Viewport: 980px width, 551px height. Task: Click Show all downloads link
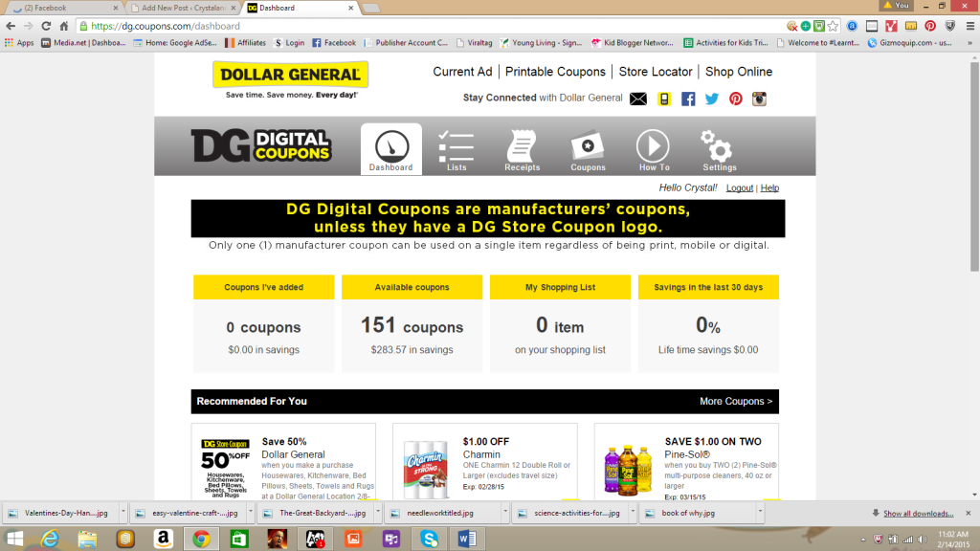click(x=918, y=514)
